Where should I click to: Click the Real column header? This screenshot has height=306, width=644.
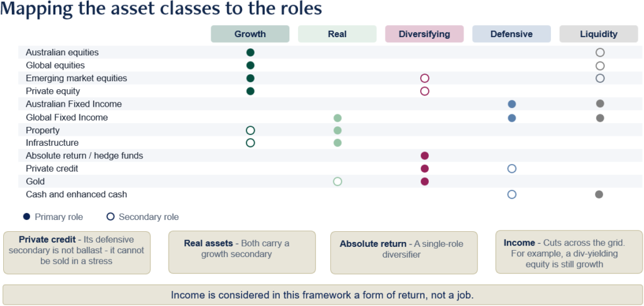pyautogui.click(x=337, y=34)
